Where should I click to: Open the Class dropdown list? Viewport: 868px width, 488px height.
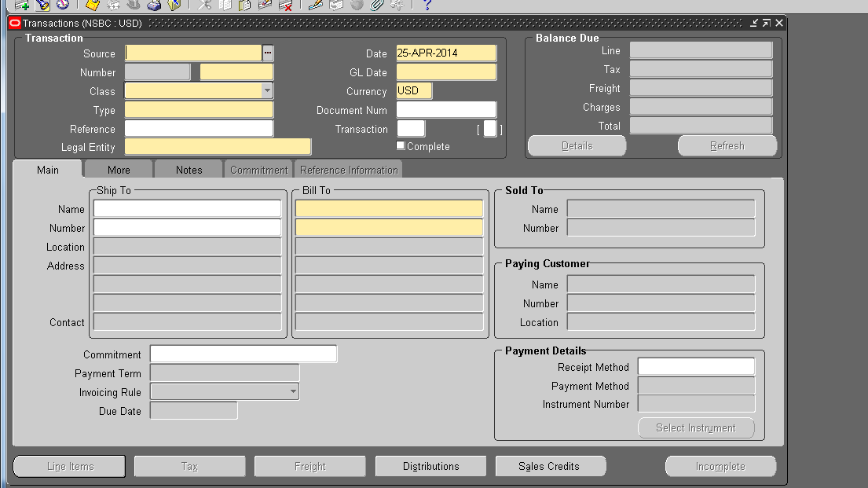pyautogui.click(x=267, y=90)
